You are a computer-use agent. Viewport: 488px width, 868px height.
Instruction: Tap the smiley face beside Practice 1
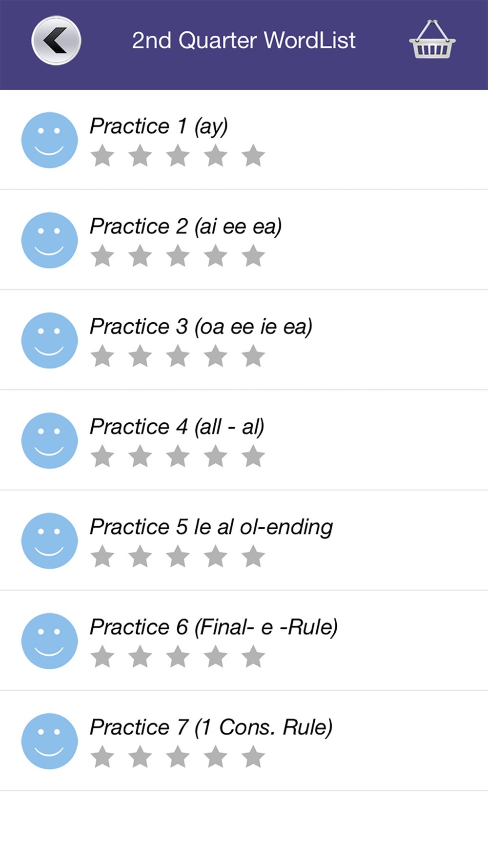pyautogui.click(x=49, y=140)
